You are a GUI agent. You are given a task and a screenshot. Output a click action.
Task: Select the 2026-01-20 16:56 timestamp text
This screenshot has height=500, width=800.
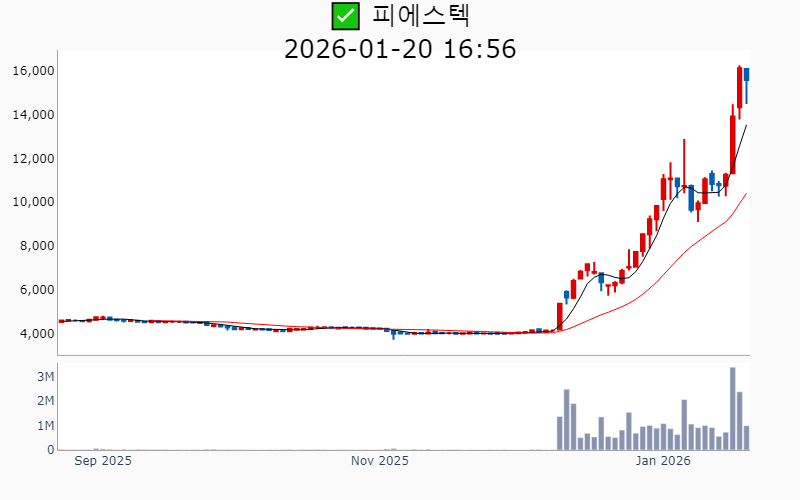point(400,48)
